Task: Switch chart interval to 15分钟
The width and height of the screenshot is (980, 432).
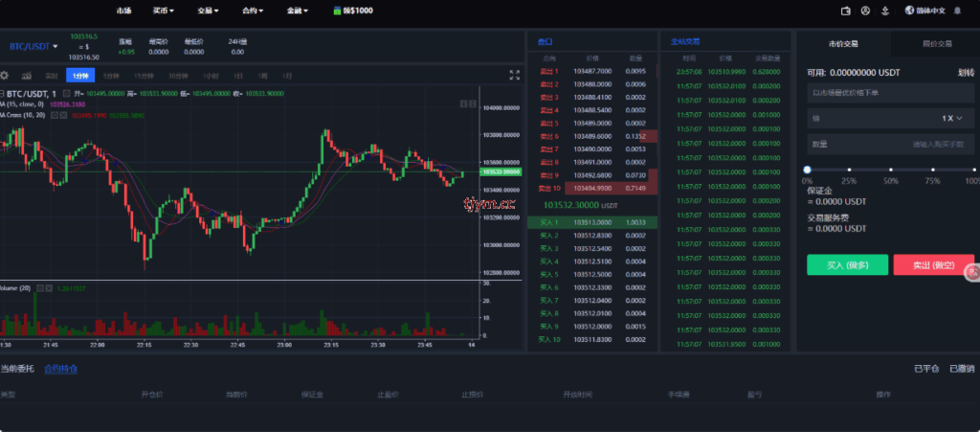Action: pyautogui.click(x=144, y=75)
